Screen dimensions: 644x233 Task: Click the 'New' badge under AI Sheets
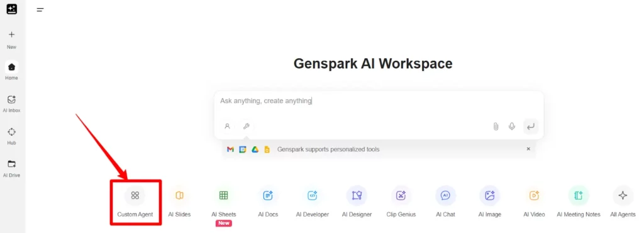(x=223, y=223)
